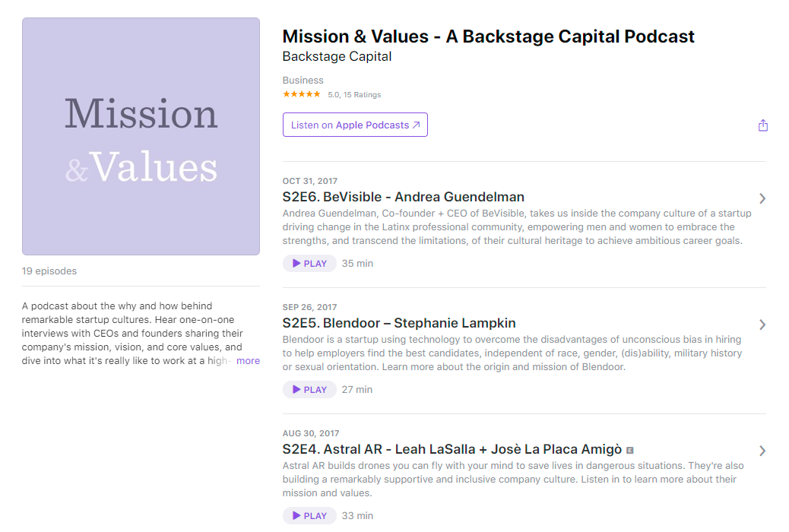Open the chevron beside S2E5 Blendoor episode
Image resolution: width=789 pixels, height=532 pixels.
(x=762, y=325)
